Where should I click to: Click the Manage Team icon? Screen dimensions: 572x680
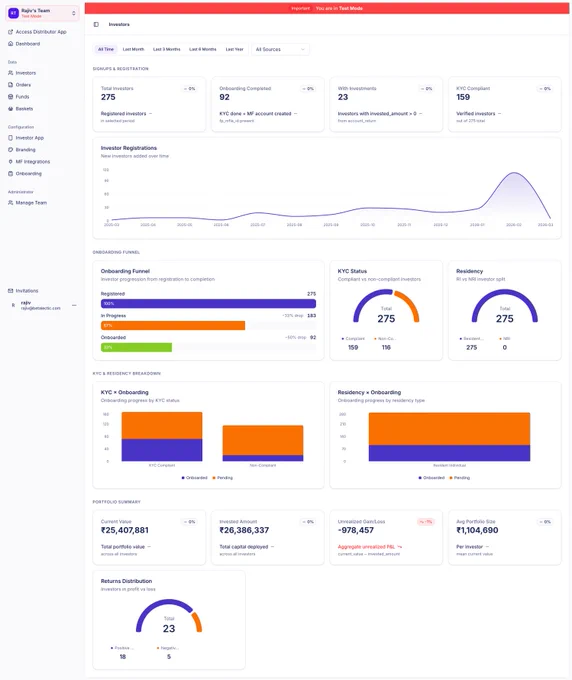tap(10, 203)
